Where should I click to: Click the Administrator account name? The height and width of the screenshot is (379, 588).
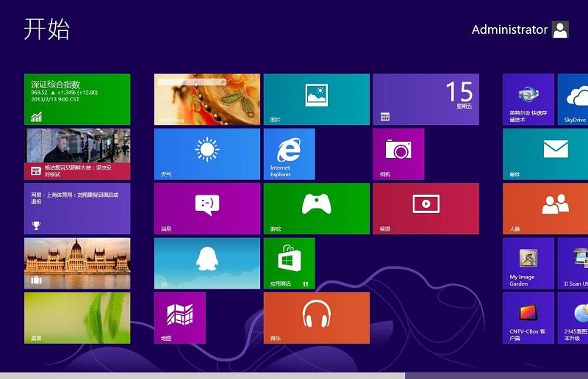click(x=509, y=29)
